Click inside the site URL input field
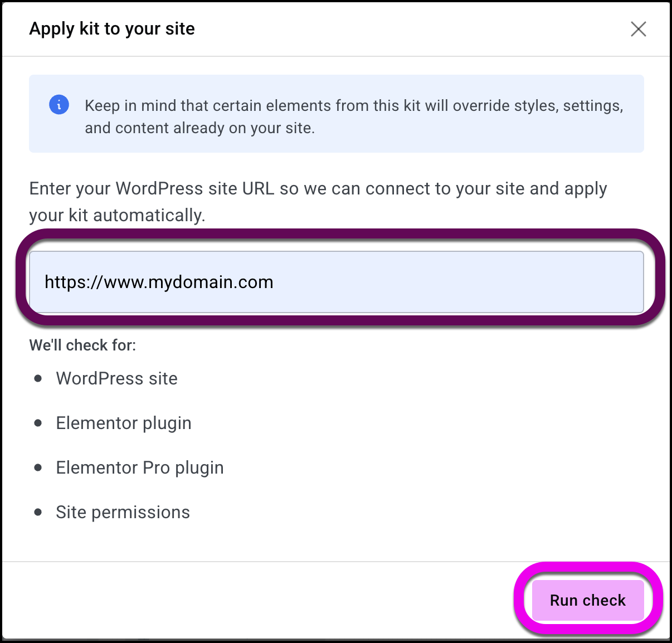 (x=337, y=281)
